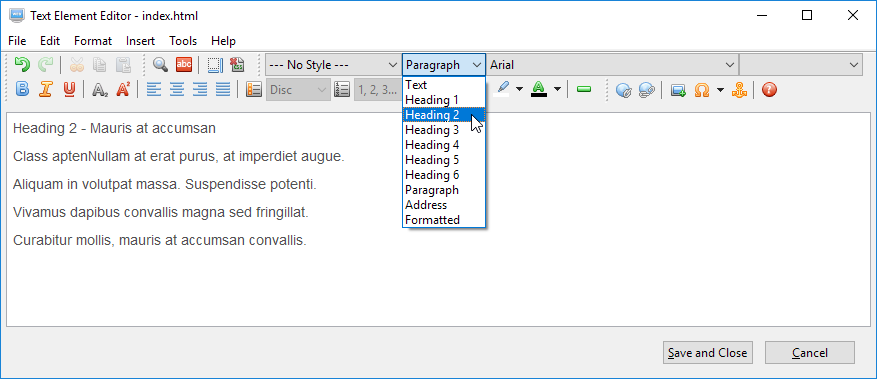
Task: Toggle Bold formatting button
Action: [22, 89]
